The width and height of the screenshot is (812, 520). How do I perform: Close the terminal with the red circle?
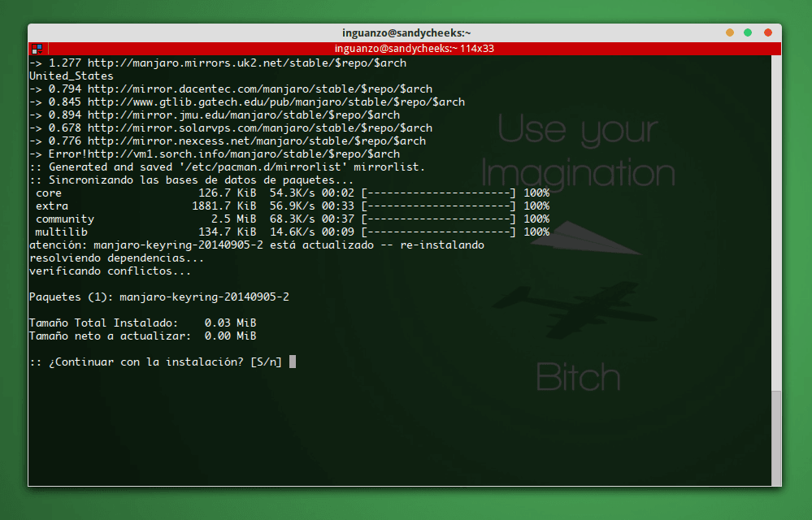click(767, 32)
